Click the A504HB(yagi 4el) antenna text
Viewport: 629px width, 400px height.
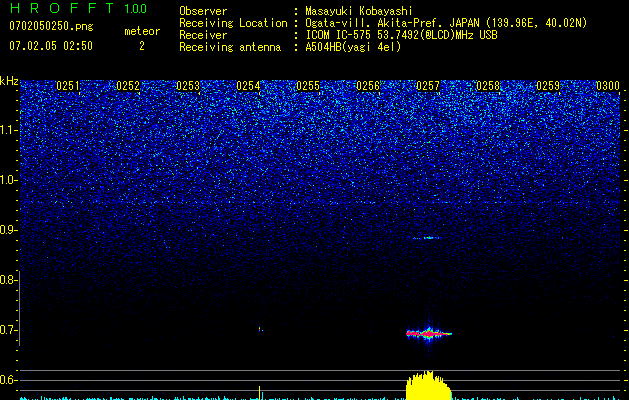click(353, 47)
